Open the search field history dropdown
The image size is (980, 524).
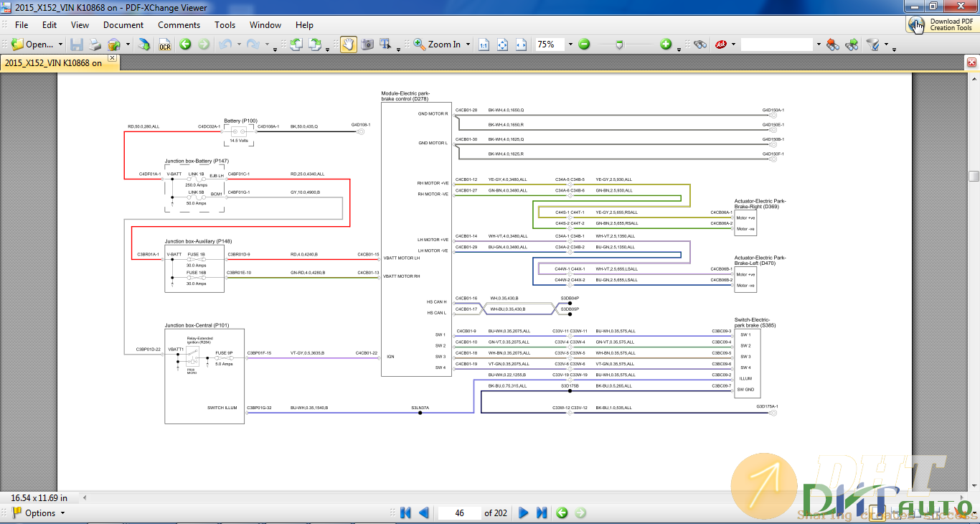tap(818, 45)
